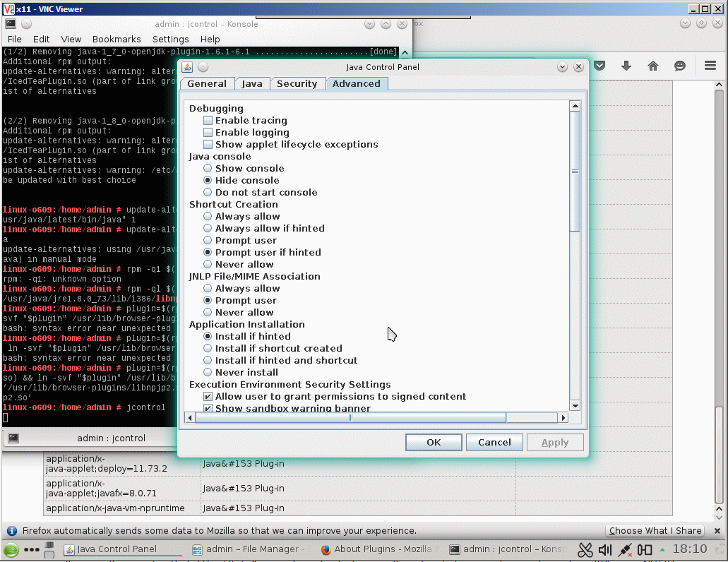Confirm with the OK button

434,442
